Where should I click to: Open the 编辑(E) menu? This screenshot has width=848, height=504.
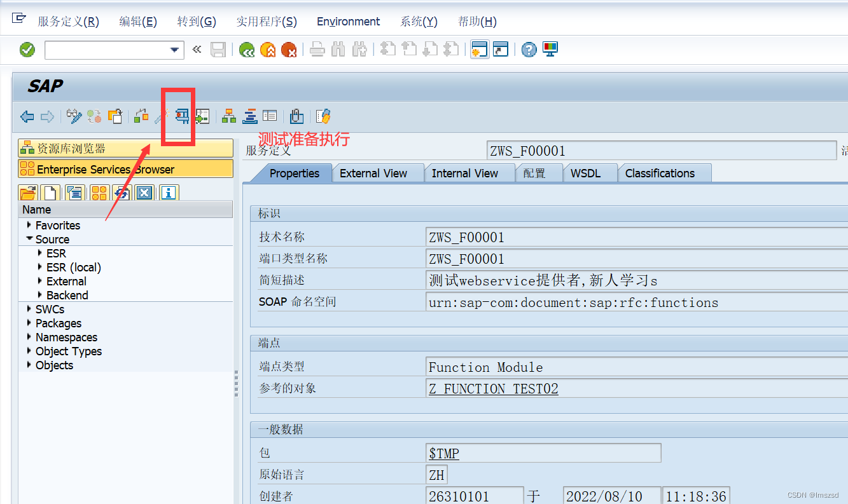point(138,22)
